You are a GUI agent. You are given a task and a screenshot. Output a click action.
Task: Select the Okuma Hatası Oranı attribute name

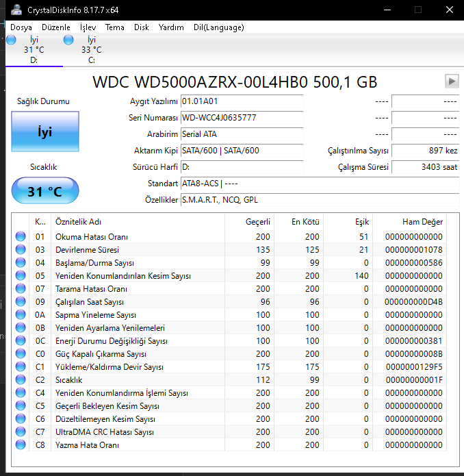pos(92,237)
